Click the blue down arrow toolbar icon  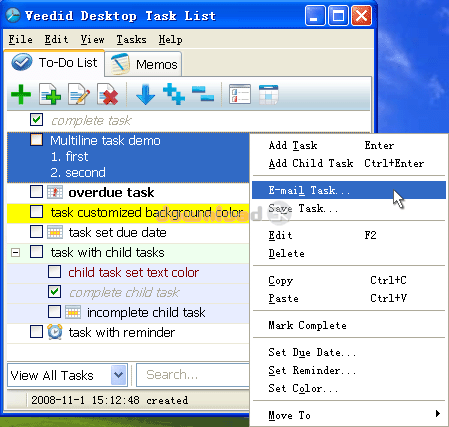(x=146, y=94)
